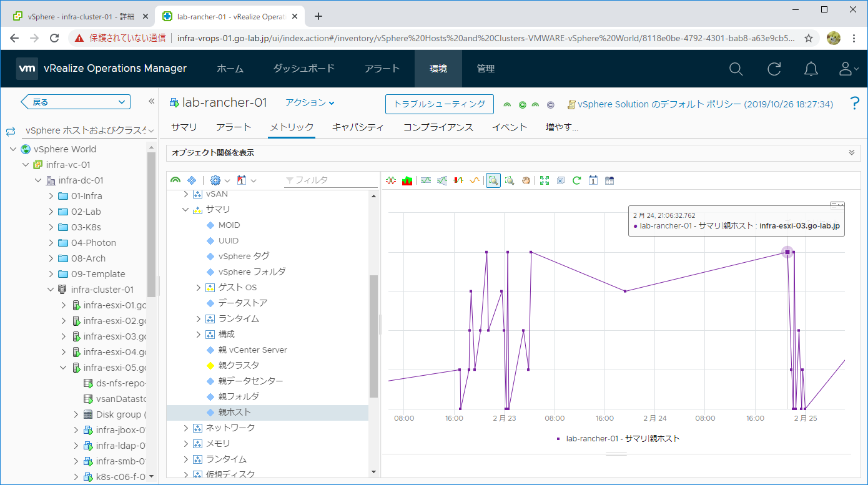Collapse the サマリ metric group
Viewport: 868px width, 485px height.
click(185, 210)
